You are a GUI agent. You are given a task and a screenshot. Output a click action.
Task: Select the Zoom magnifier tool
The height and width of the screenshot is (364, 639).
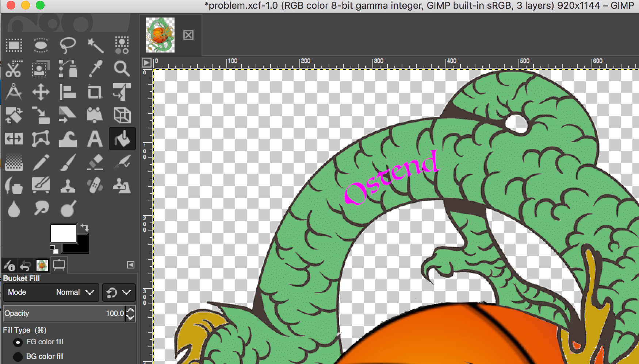pos(122,69)
